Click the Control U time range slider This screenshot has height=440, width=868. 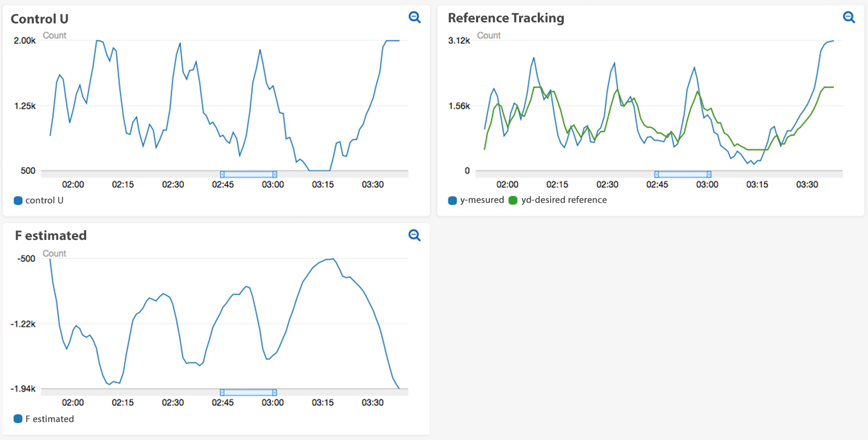248,174
